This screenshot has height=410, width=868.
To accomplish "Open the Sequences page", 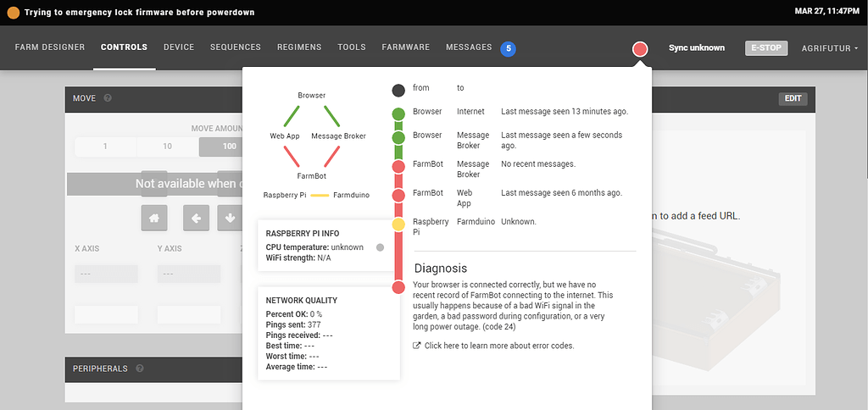I will 236,47.
